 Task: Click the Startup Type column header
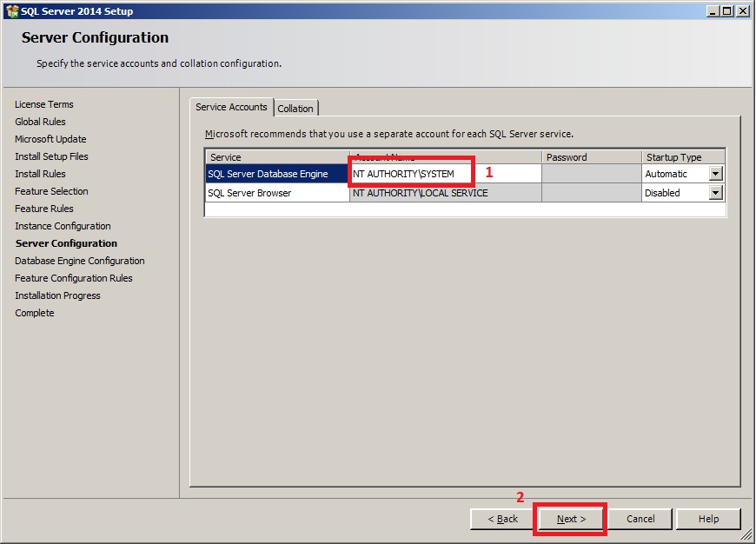[683, 157]
